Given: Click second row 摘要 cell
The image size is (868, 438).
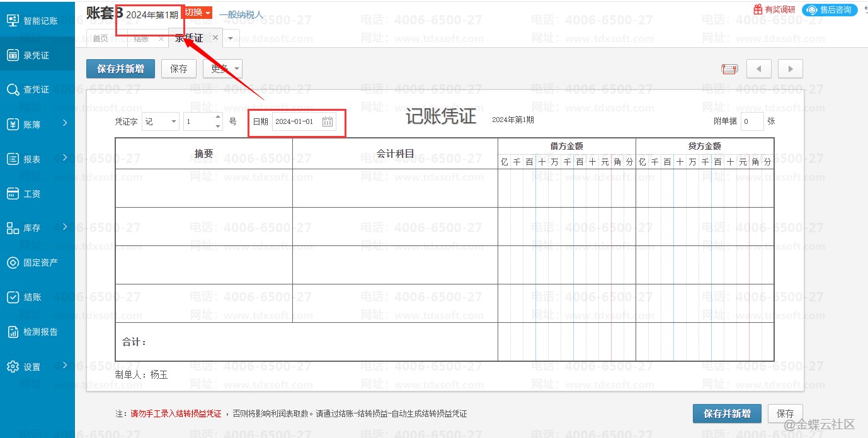Looking at the screenshot, I should coord(204,227).
